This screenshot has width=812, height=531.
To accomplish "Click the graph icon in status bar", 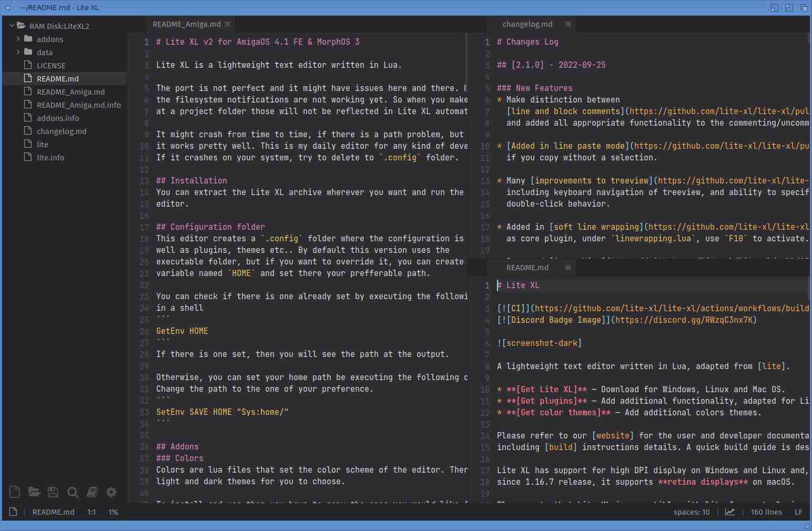I will (729, 512).
